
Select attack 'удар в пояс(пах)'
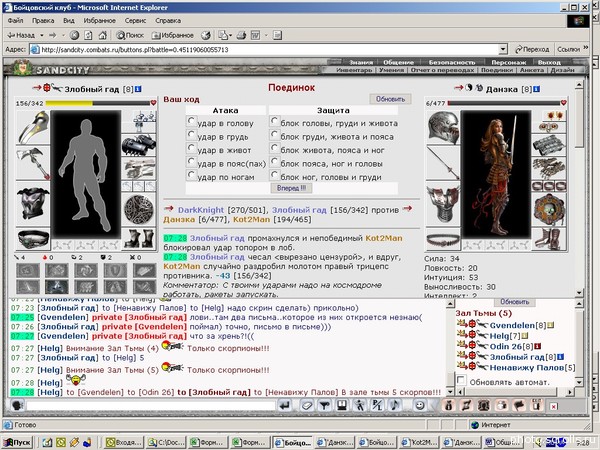click(191, 161)
